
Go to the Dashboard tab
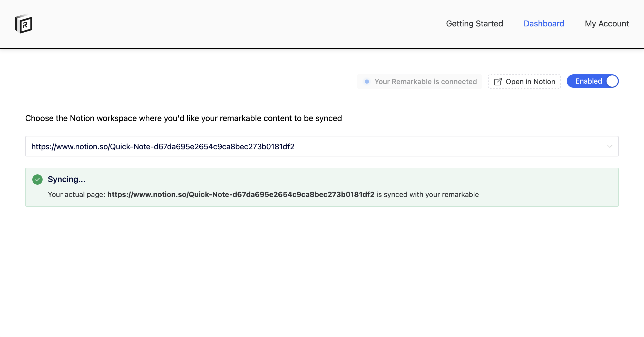click(544, 24)
